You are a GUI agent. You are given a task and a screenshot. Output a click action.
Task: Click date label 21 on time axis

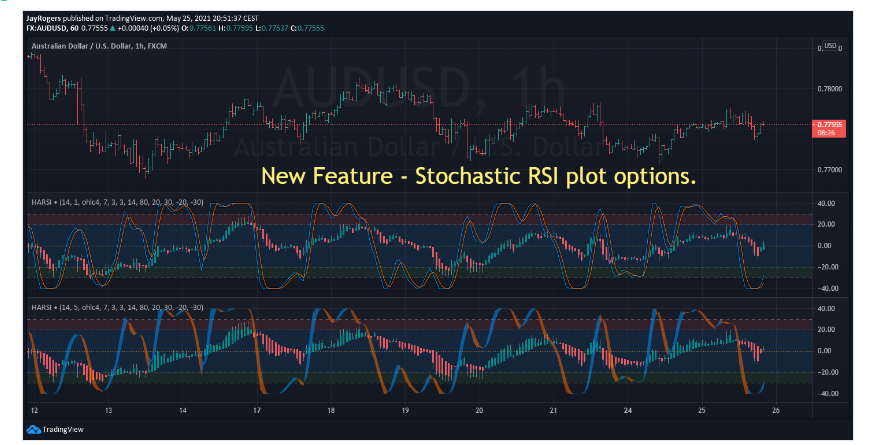point(553,411)
